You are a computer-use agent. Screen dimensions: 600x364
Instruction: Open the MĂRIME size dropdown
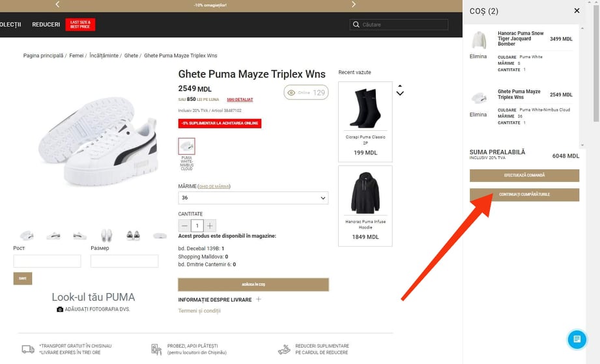pos(253,198)
